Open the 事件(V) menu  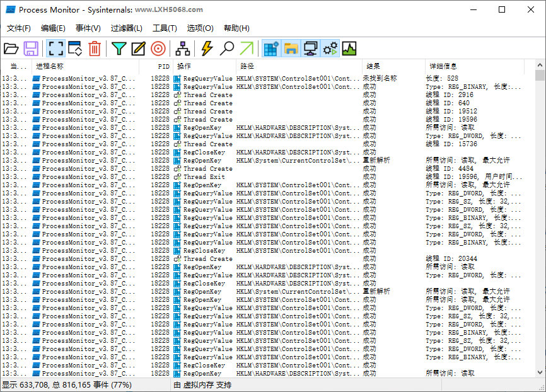(x=88, y=28)
